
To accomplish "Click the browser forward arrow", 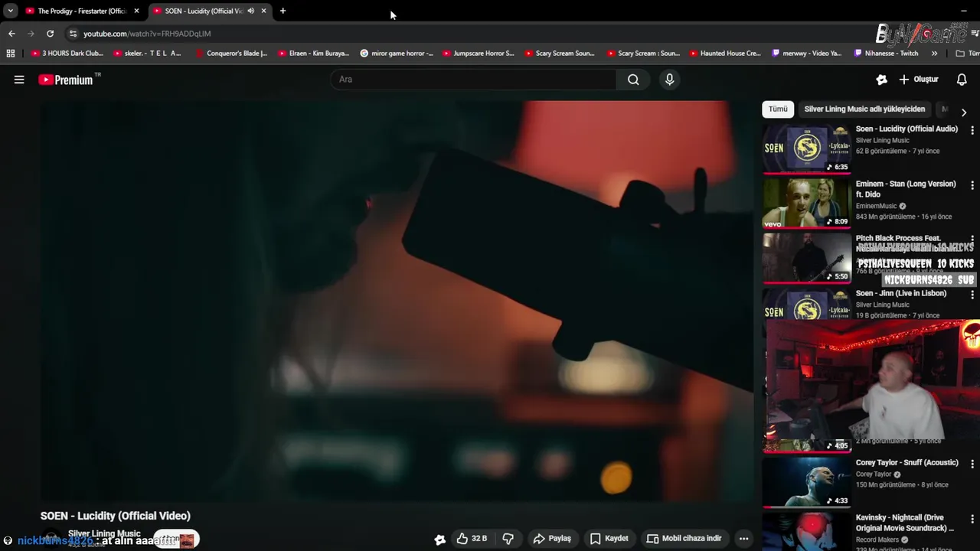I will pyautogui.click(x=31, y=34).
